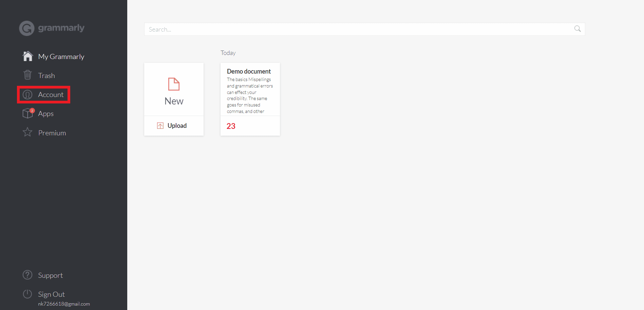Click the Support question mark icon
644x310 pixels.
tap(27, 275)
